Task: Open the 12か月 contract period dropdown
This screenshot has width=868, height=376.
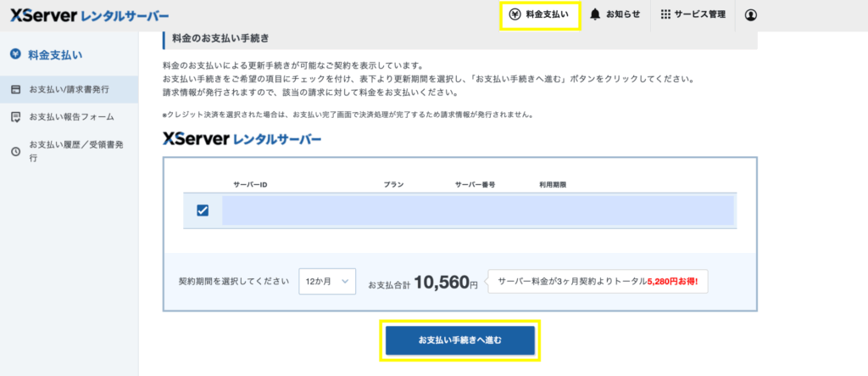Action: pos(326,283)
